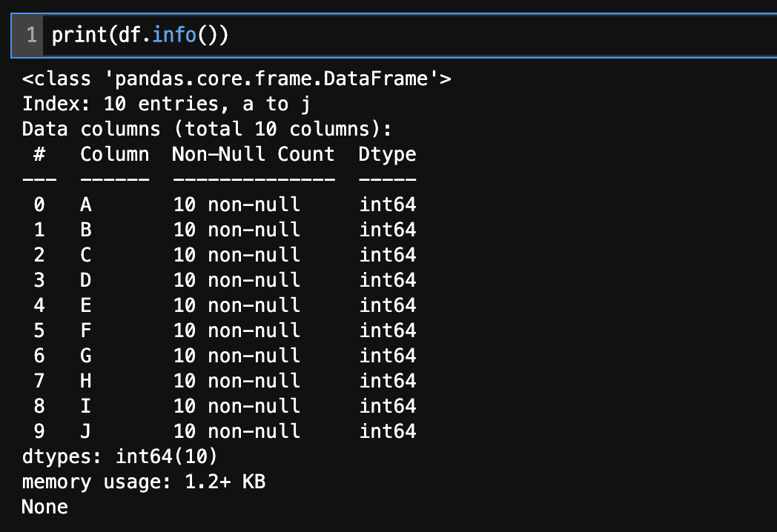
Task: Click column name 'E' in output
Action: pos(86,305)
